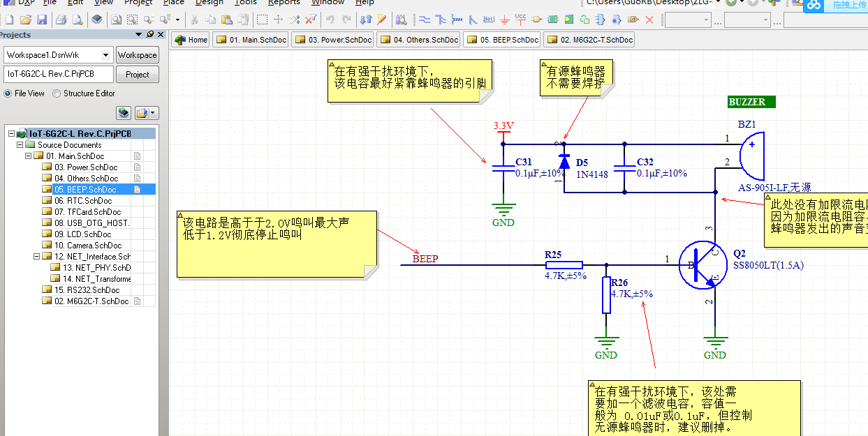Click the Baidu cloud upload icon
868x436 pixels.
(x=814, y=4)
